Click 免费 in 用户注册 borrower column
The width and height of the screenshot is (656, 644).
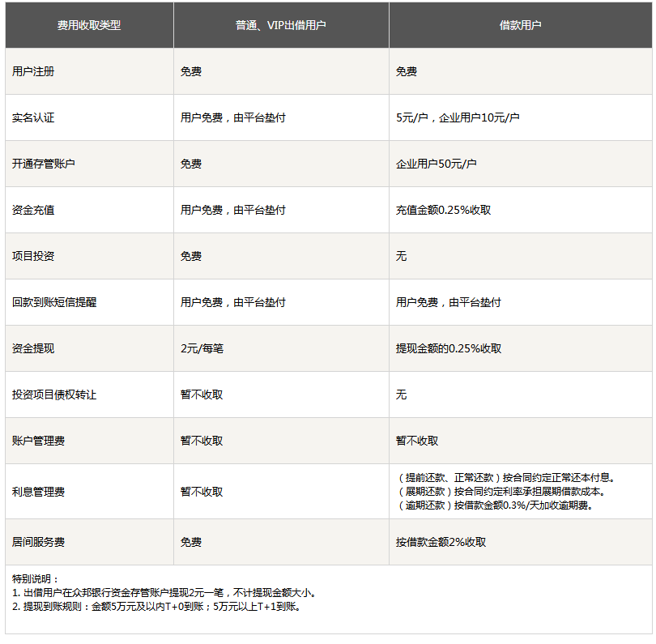(407, 71)
